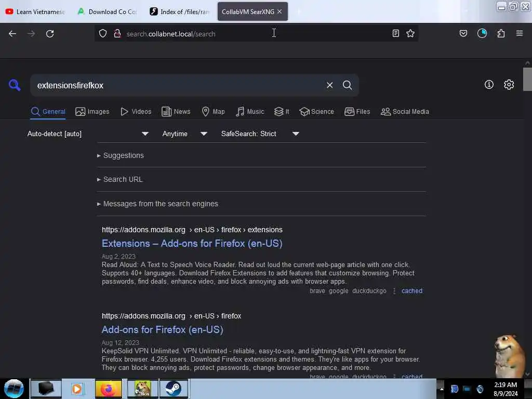This screenshot has width=532, height=399.
Task: Open Add-ons for Firefox (en-US) result
Action: point(163,330)
